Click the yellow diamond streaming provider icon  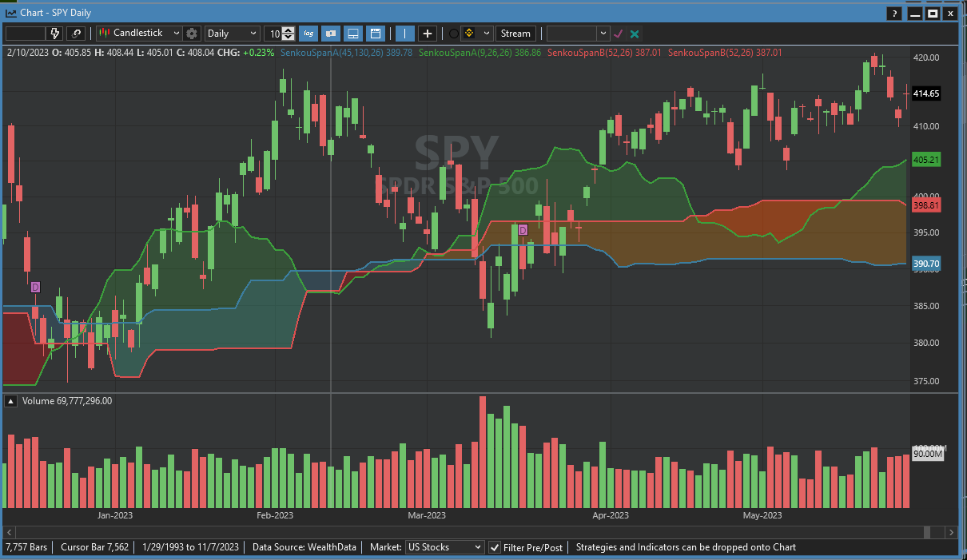(470, 34)
